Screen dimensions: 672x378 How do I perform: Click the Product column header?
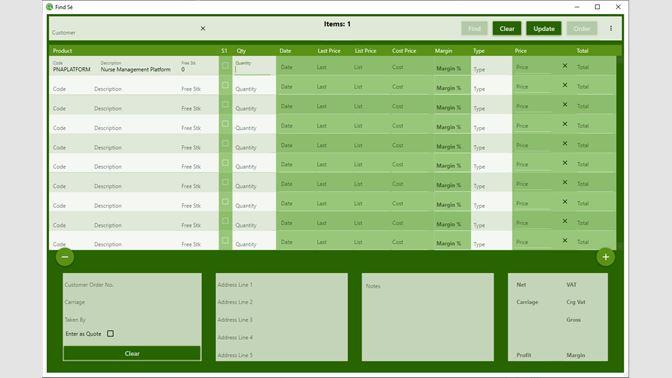(x=62, y=51)
